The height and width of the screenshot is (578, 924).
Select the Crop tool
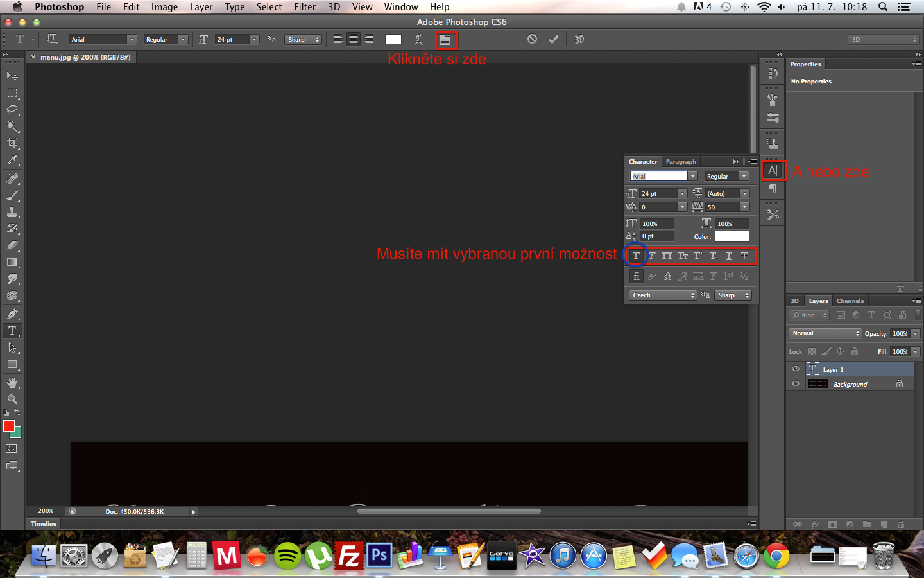click(x=12, y=143)
